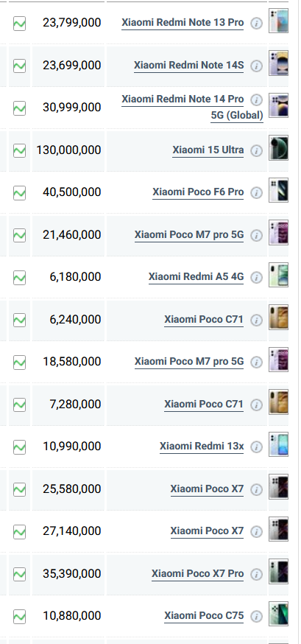Open Xiaomi 15 Ultra product link
Image resolution: width=301 pixels, height=644 pixels.
(208, 150)
